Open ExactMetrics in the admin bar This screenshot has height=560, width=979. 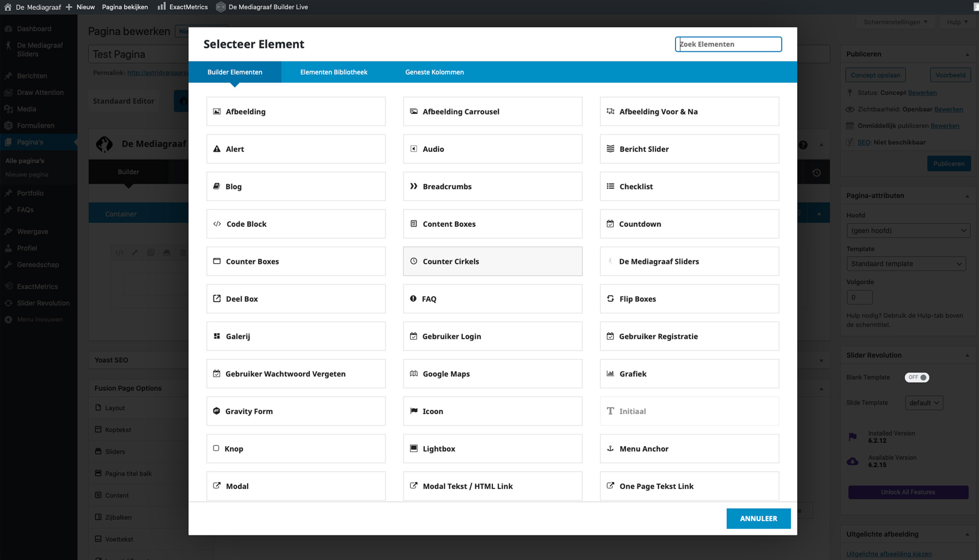coord(183,7)
